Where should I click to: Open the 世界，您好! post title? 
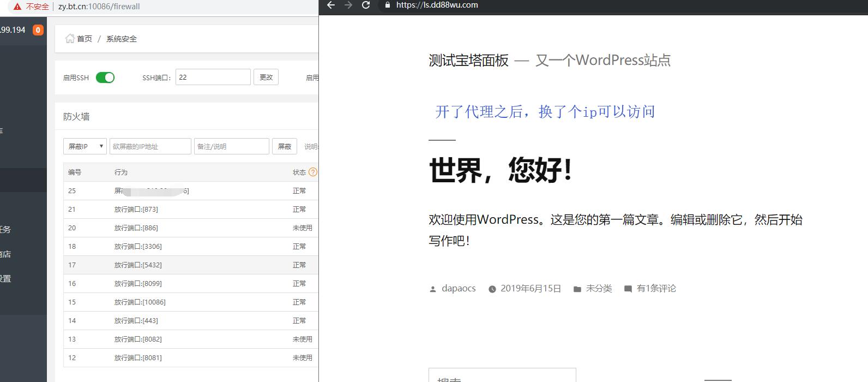pyautogui.click(x=500, y=170)
